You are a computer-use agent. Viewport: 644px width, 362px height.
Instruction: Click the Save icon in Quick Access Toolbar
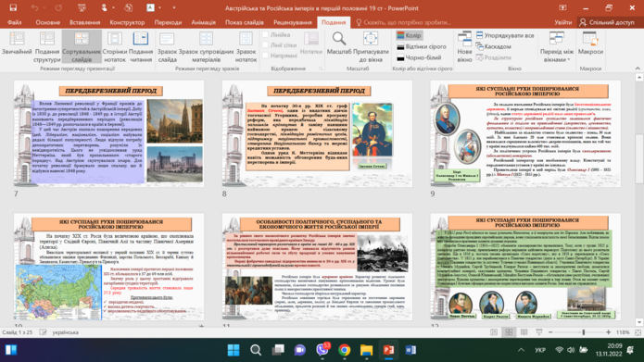click(13, 7)
